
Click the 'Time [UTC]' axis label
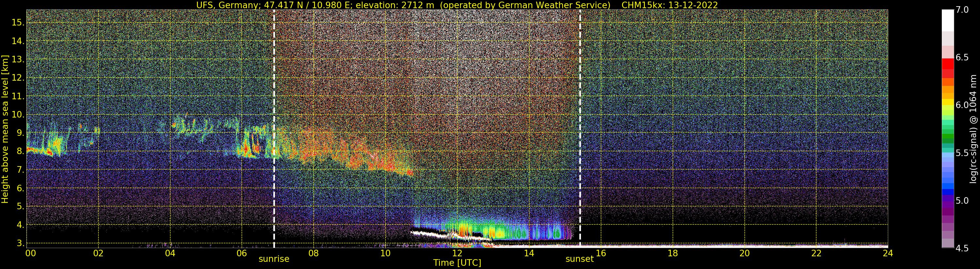(457, 263)
